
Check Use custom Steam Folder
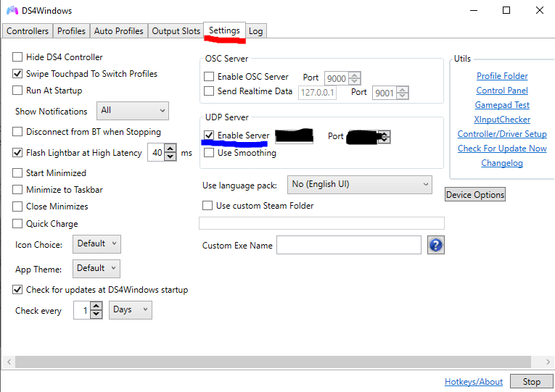(207, 205)
